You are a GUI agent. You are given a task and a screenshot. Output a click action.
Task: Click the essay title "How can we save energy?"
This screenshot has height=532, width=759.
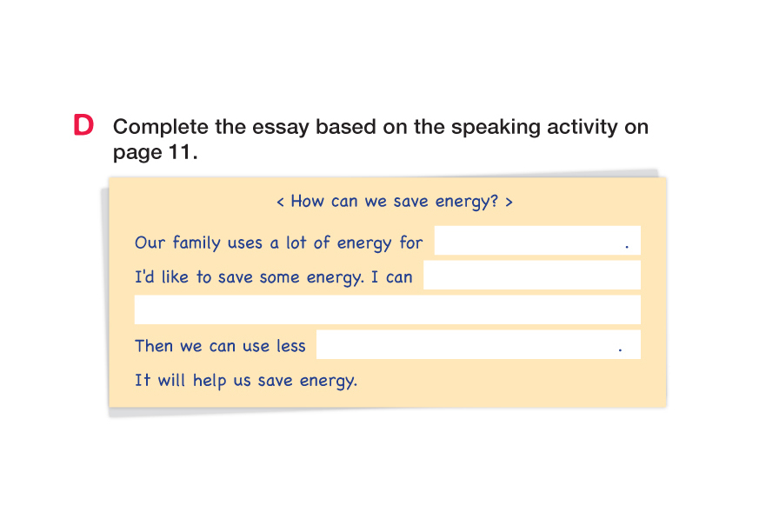(x=394, y=202)
